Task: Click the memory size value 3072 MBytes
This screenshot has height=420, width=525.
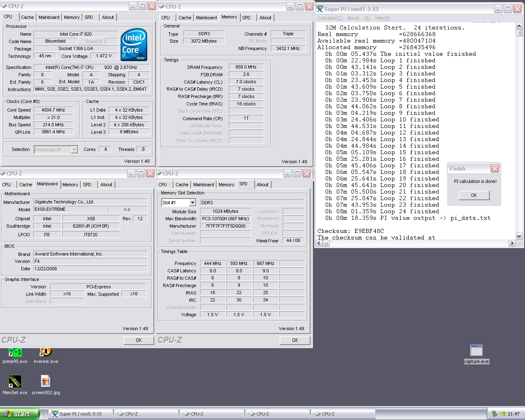Action: (x=203, y=41)
